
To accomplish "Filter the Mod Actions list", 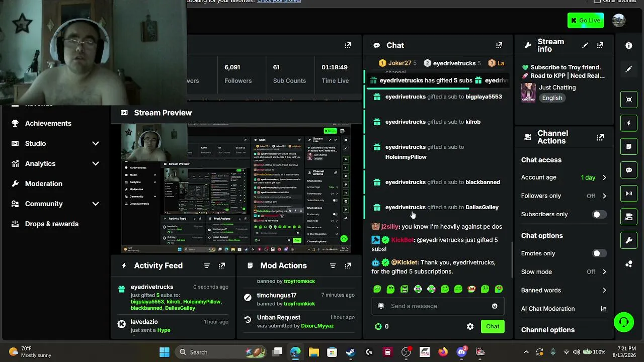I will tap(333, 265).
